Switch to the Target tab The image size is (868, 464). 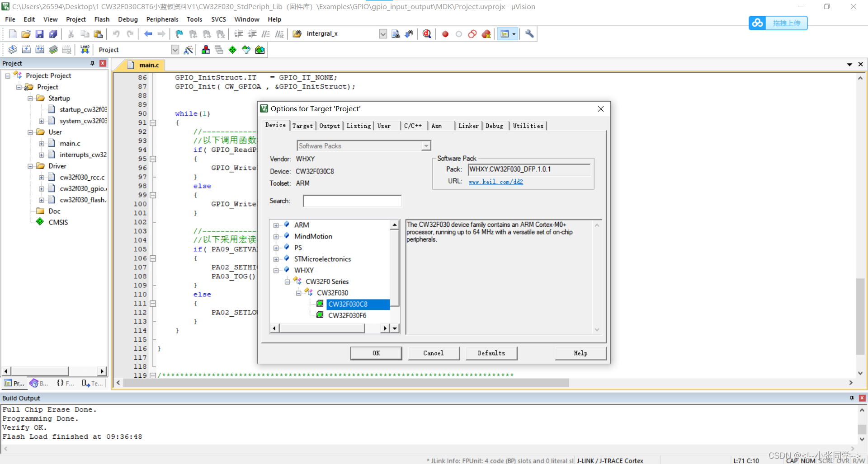click(302, 126)
